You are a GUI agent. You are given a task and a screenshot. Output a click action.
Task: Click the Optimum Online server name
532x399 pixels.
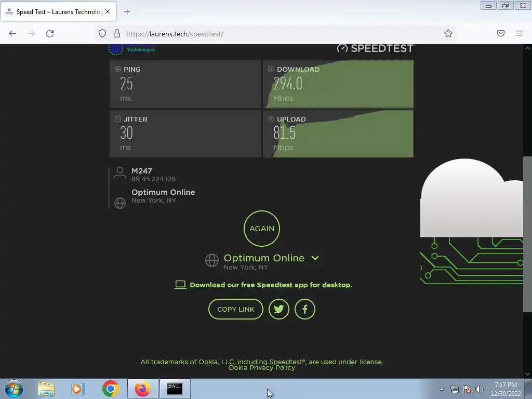264,258
